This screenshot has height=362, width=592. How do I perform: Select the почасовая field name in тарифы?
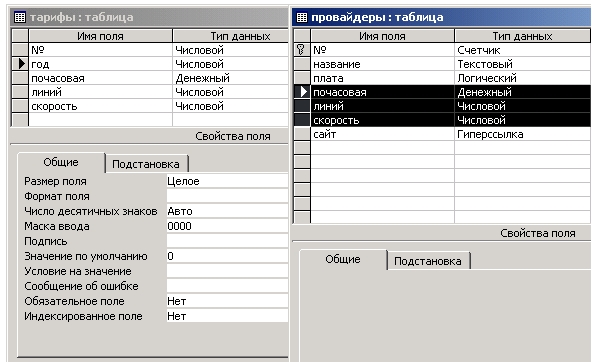tap(100, 78)
